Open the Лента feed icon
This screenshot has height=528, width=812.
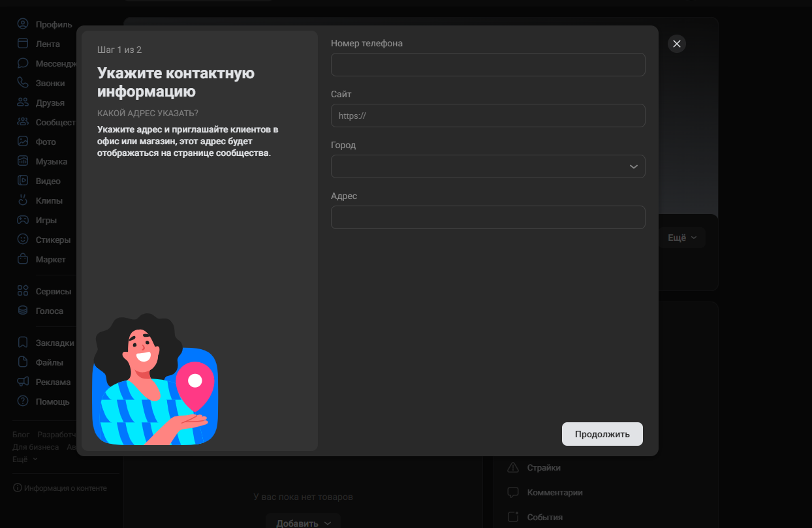pyautogui.click(x=23, y=44)
